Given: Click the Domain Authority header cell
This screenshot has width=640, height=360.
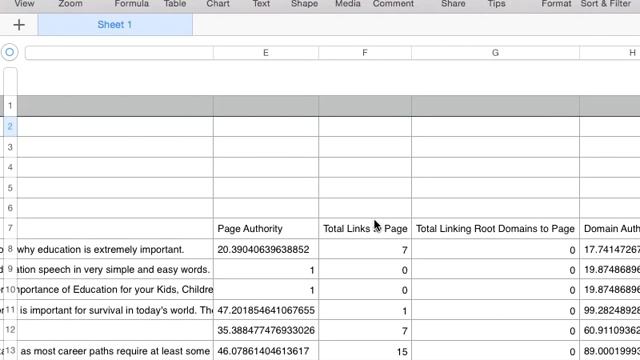Looking at the screenshot, I should tap(610, 229).
